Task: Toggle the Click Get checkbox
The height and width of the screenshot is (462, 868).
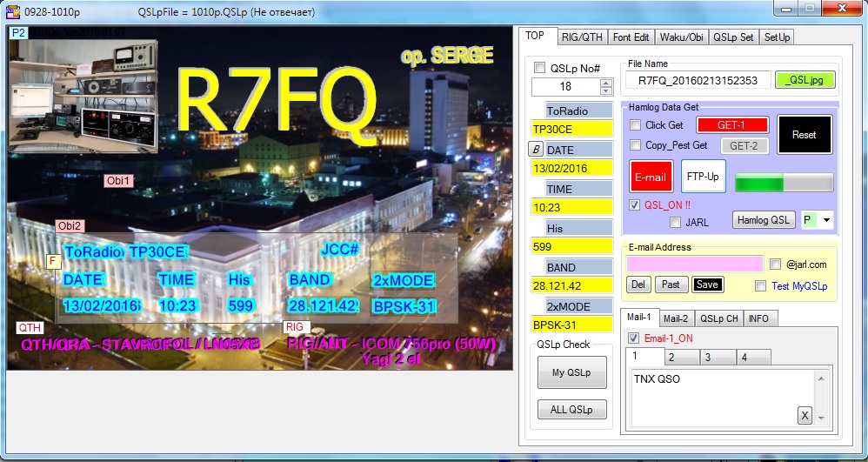Action: (636, 125)
